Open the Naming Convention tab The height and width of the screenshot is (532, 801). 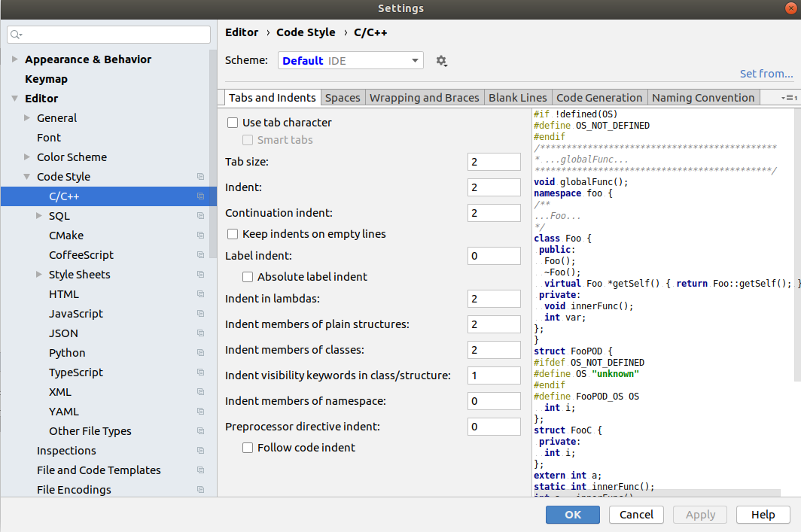click(x=703, y=98)
